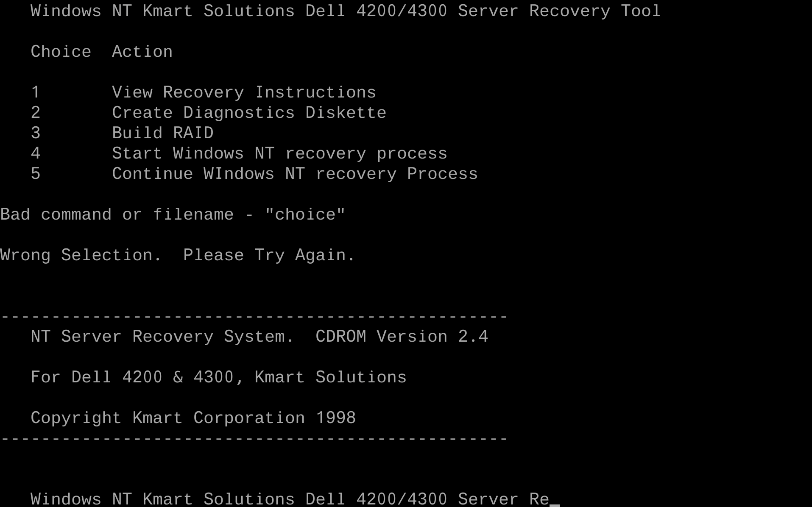Click the Choice column header
Viewport: 812px width, 507px height.
click(61, 52)
